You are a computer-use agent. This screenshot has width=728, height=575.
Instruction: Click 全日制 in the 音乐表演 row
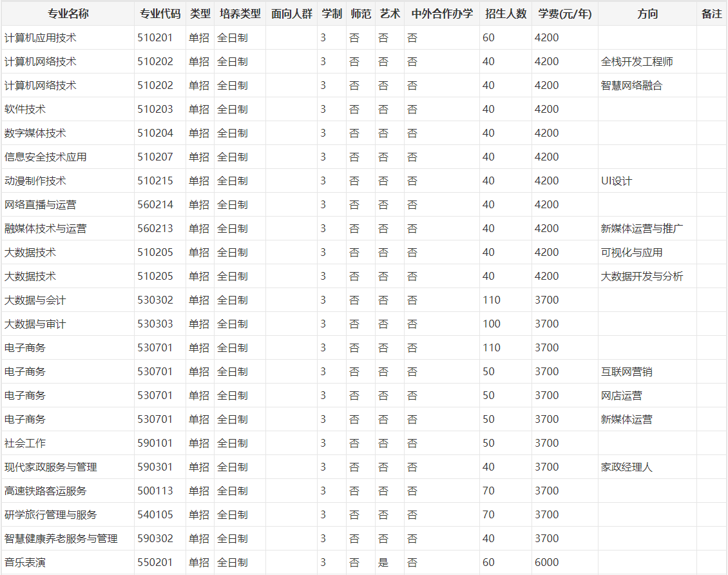233,563
